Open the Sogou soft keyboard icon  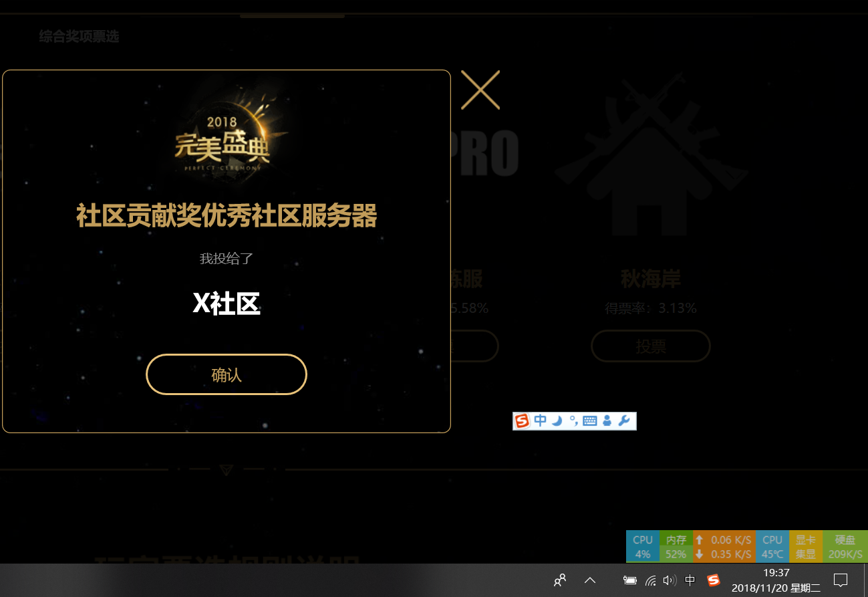coord(589,421)
